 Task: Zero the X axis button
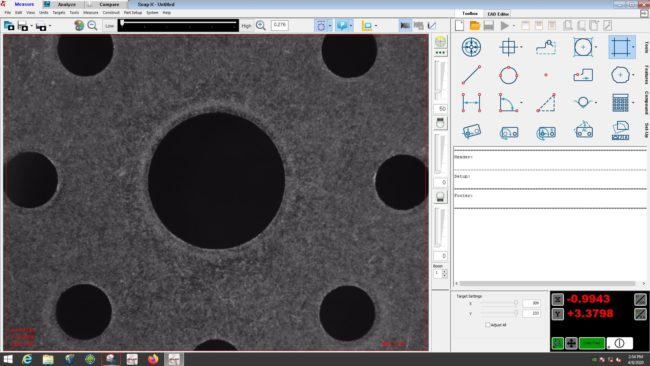coord(558,299)
